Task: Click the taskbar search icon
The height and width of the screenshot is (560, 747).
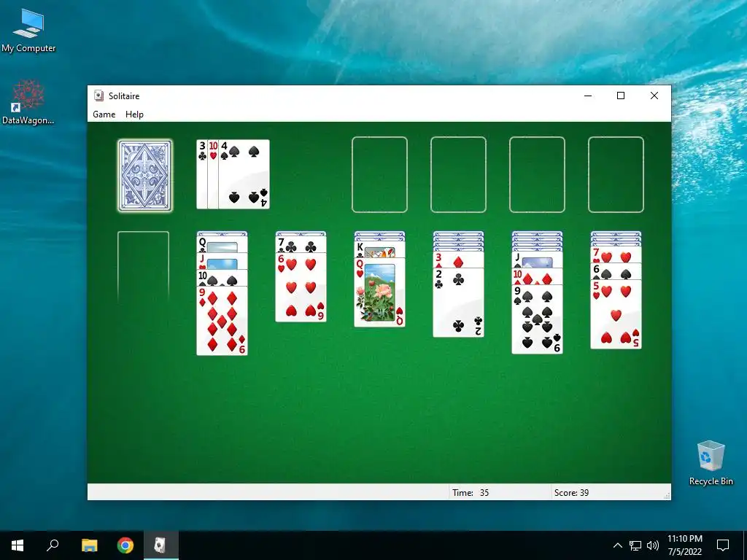Action: click(53, 545)
